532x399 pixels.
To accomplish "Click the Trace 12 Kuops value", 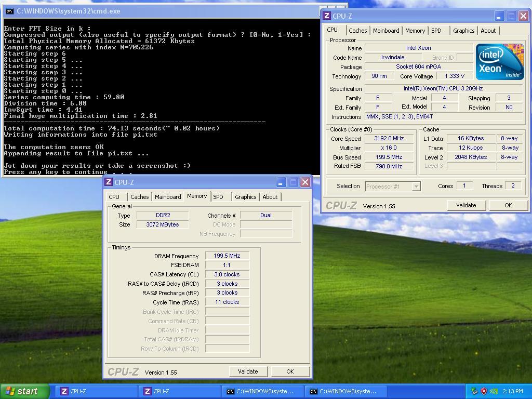I will (471, 148).
